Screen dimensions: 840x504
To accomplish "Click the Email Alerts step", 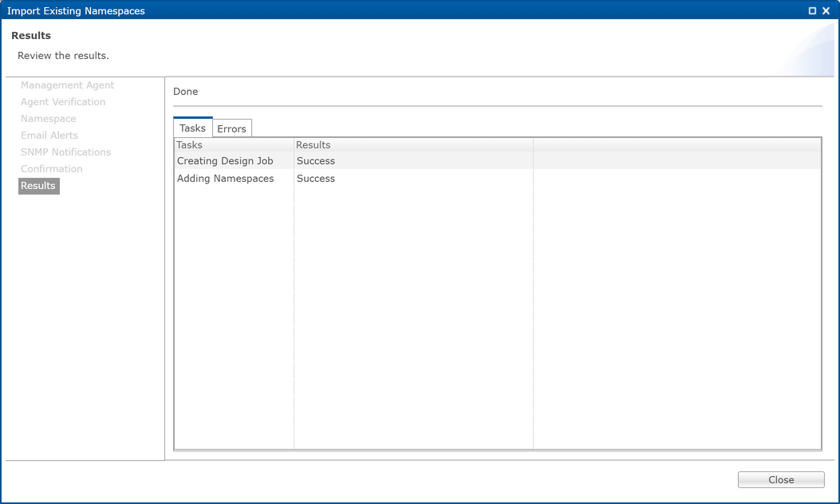I will [x=49, y=135].
